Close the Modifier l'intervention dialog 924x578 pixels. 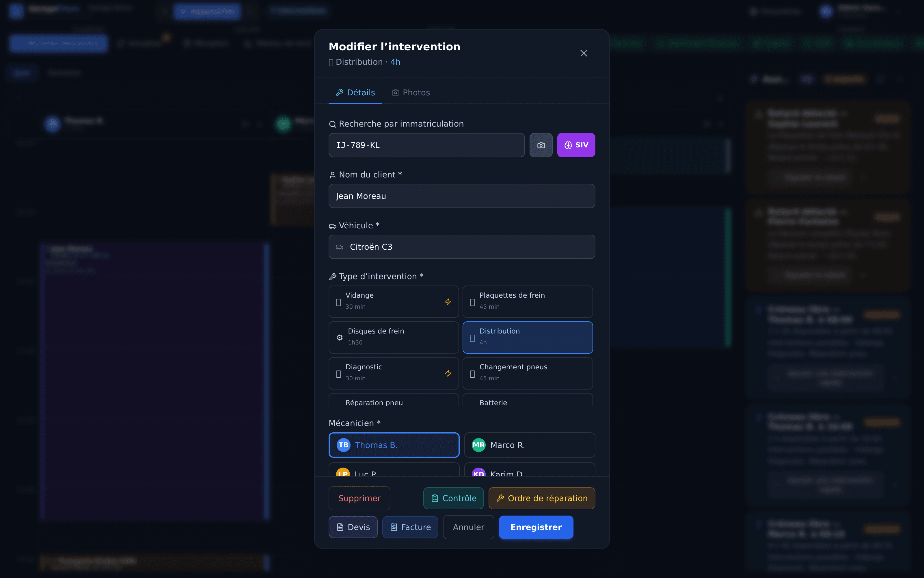point(583,53)
